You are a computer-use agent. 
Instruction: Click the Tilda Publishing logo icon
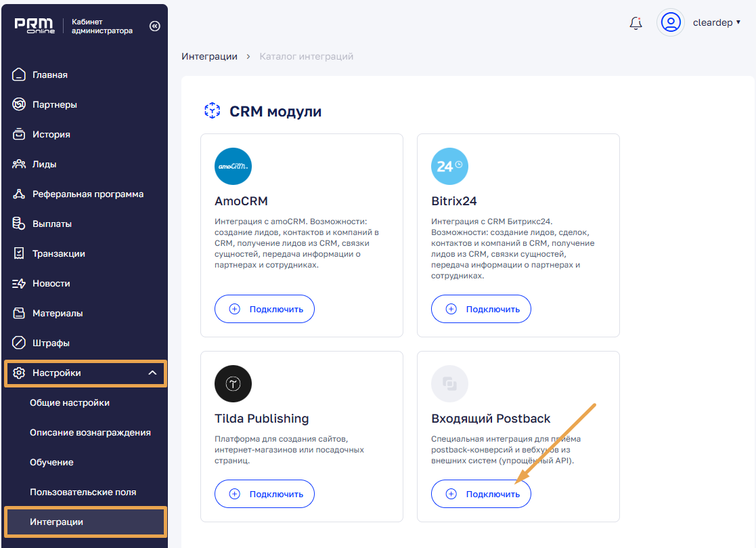click(233, 384)
